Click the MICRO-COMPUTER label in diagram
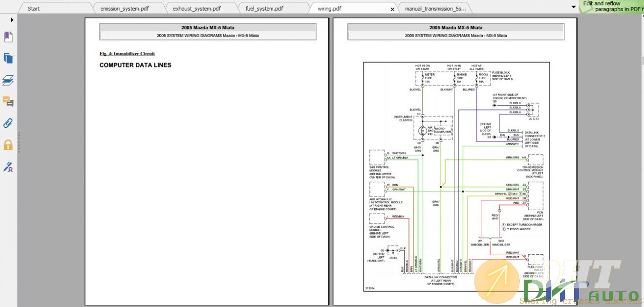Screen dimensions: 644x307 444,131
